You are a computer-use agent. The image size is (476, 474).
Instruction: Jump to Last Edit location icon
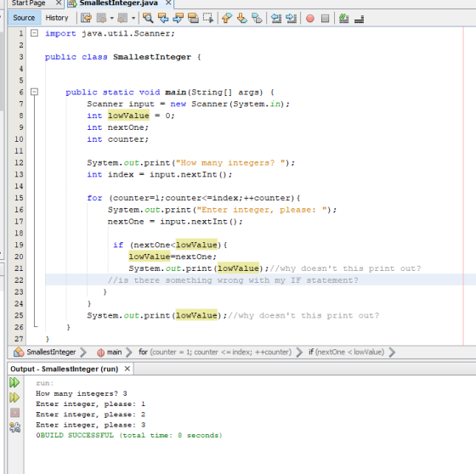[86, 18]
